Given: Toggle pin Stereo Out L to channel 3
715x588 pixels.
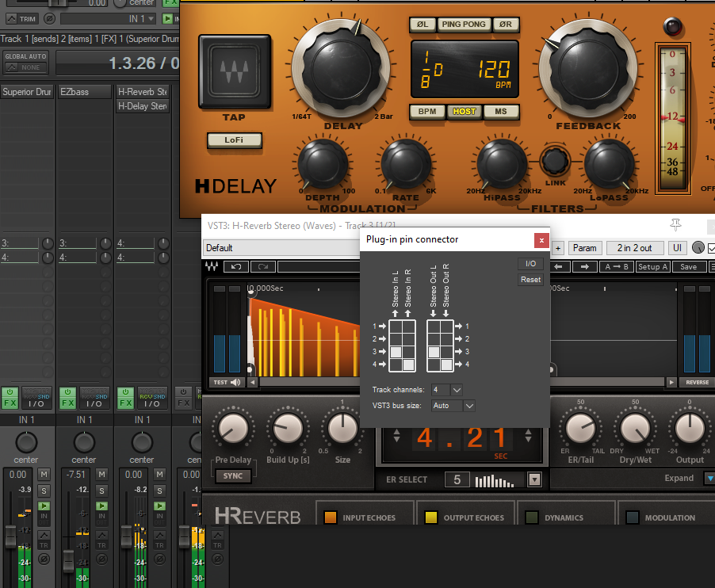Looking at the screenshot, I should (434, 351).
